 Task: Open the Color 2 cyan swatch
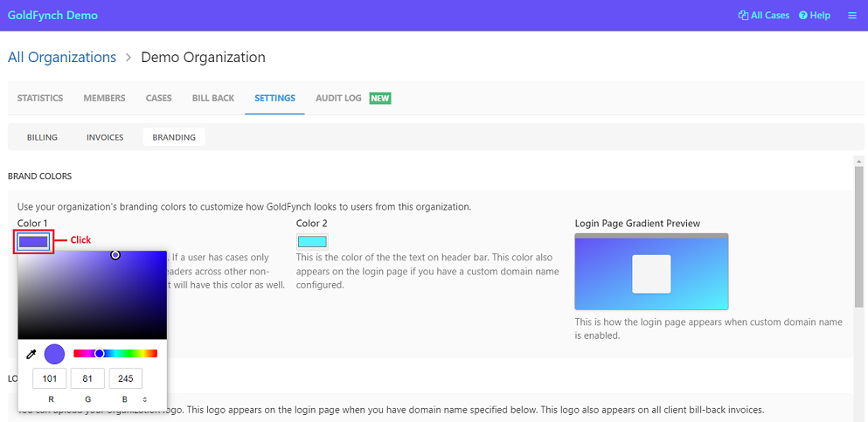point(312,242)
